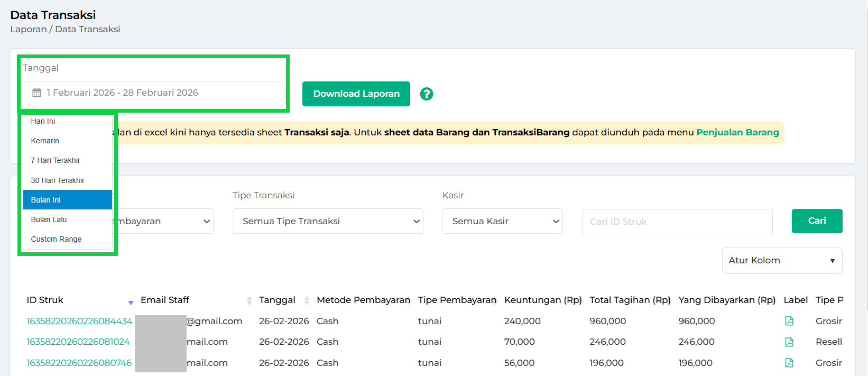The height and width of the screenshot is (376, 868).
Task: Pick Custom Range date option
Action: pos(56,239)
